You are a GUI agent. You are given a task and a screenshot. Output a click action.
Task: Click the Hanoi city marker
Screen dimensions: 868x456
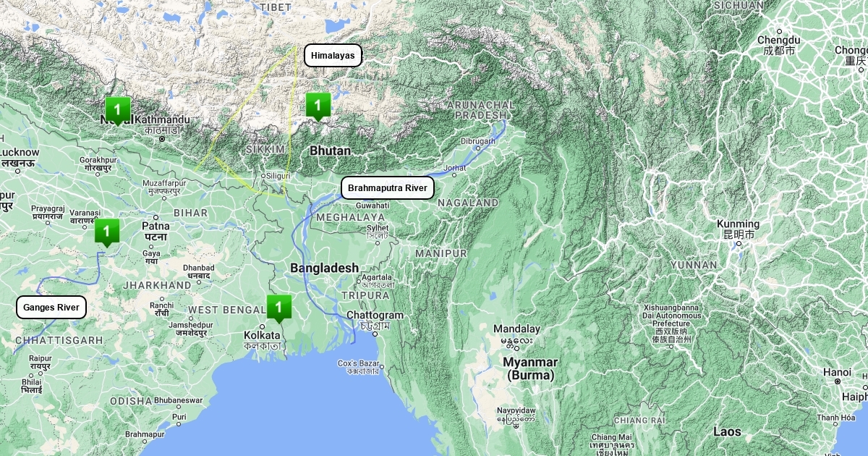(838, 381)
